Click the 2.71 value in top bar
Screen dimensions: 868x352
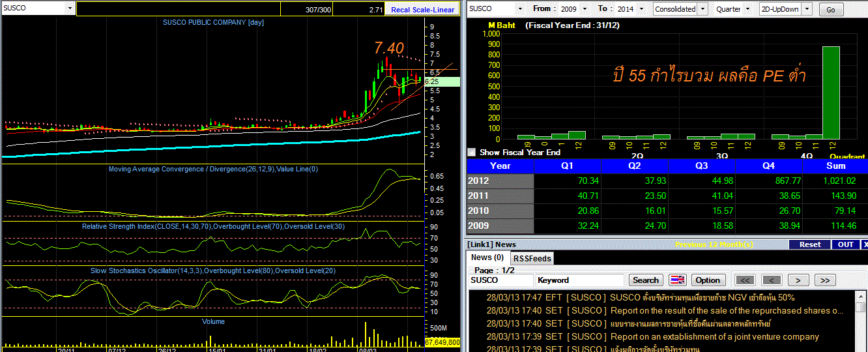point(358,10)
